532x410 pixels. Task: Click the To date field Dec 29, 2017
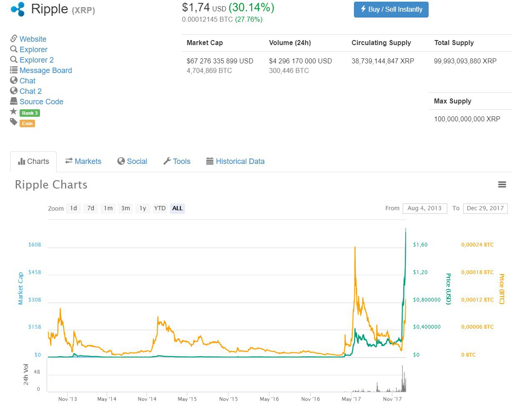pyautogui.click(x=485, y=208)
